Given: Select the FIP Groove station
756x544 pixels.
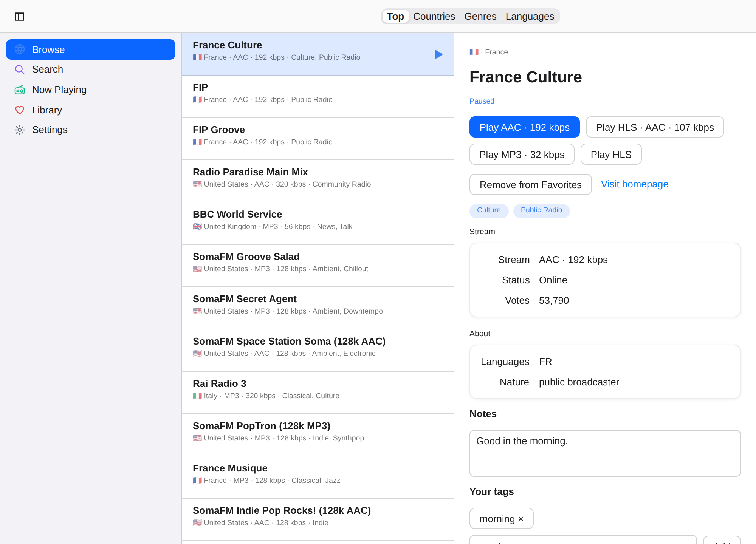Looking at the screenshot, I should click(x=318, y=139).
